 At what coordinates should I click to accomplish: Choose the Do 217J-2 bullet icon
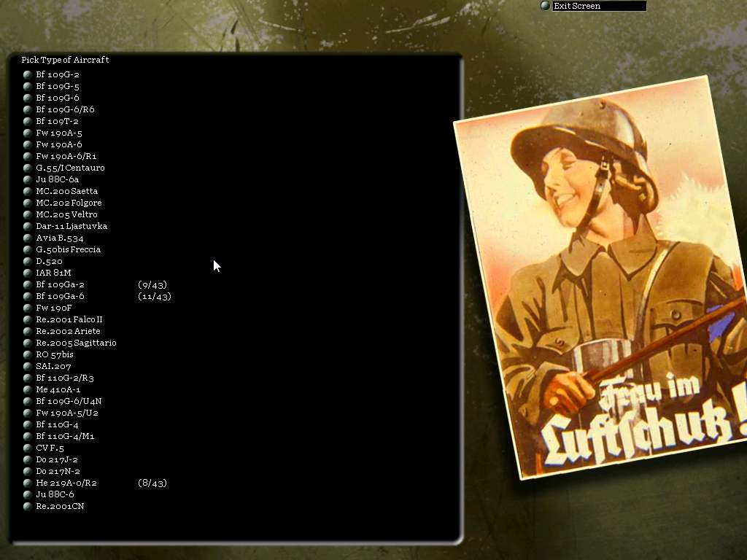pos(28,459)
